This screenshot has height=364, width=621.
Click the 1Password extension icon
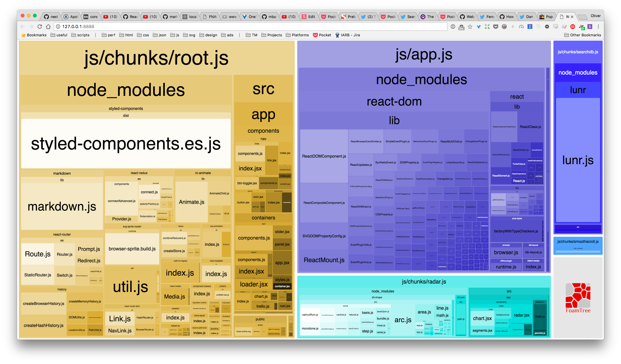click(453, 27)
